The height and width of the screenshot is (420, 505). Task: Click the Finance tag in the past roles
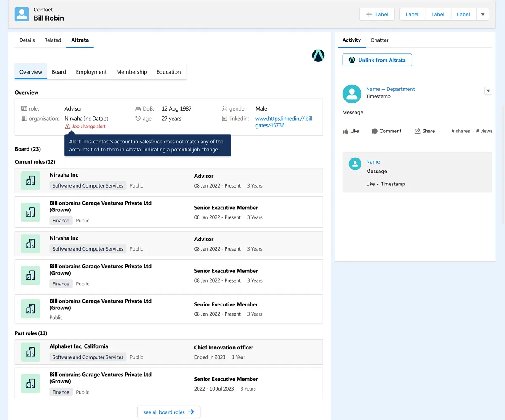(61, 392)
